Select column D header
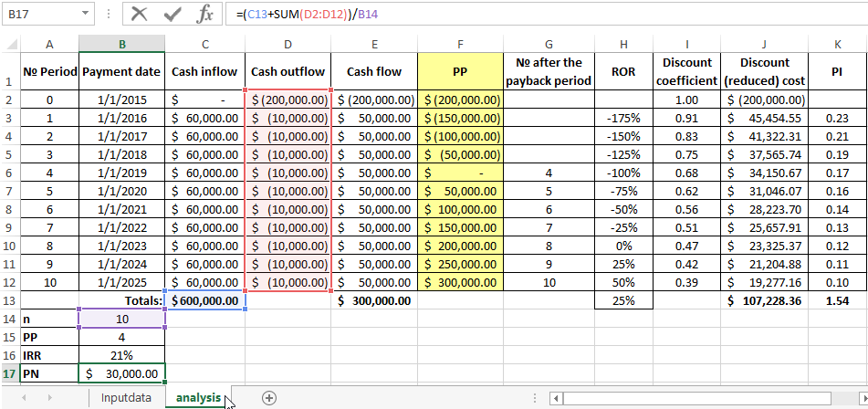This screenshot has width=868, height=409. pyautogui.click(x=288, y=44)
